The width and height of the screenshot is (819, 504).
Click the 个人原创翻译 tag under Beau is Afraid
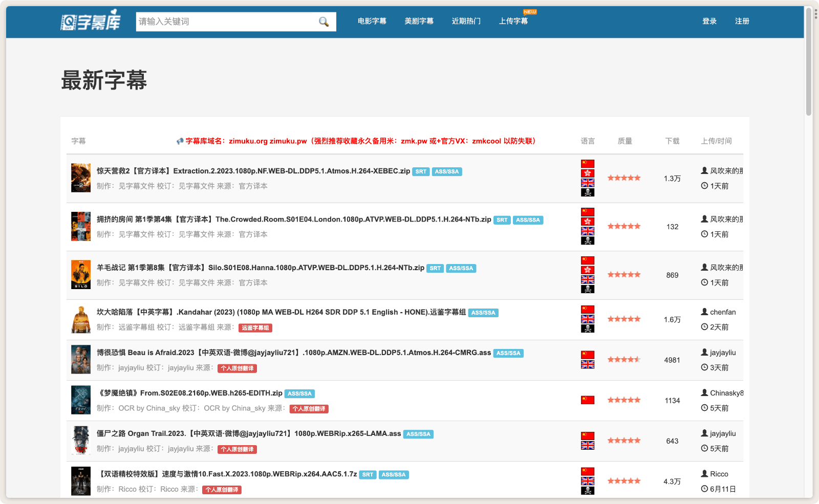pyautogui.click(x=237, y=368)
